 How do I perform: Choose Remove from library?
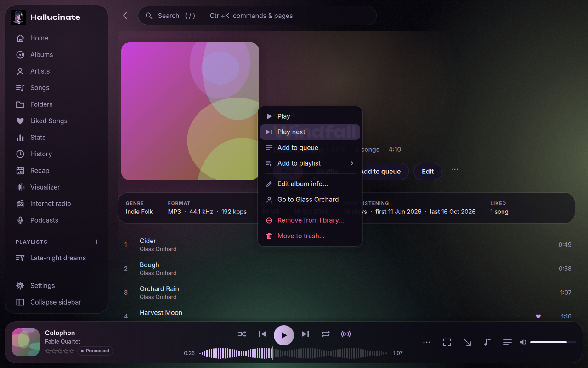310,220
